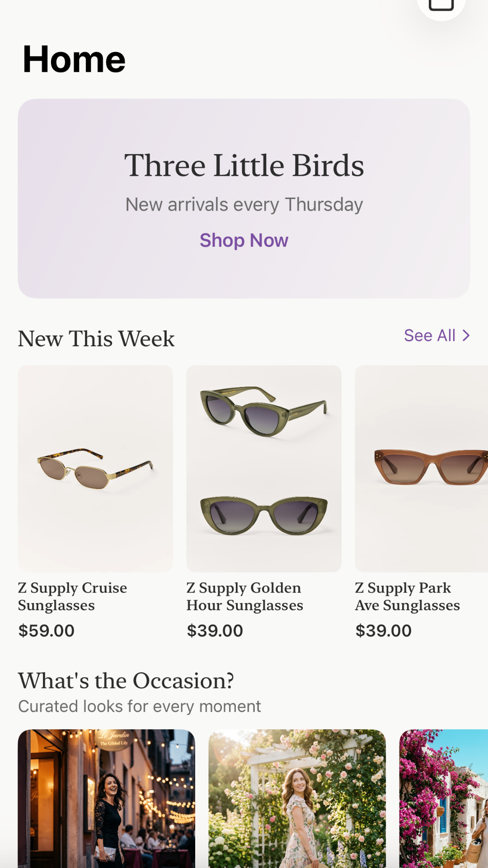
Task: Tap the Three Little Birds banner title
Action: point(244,165)
